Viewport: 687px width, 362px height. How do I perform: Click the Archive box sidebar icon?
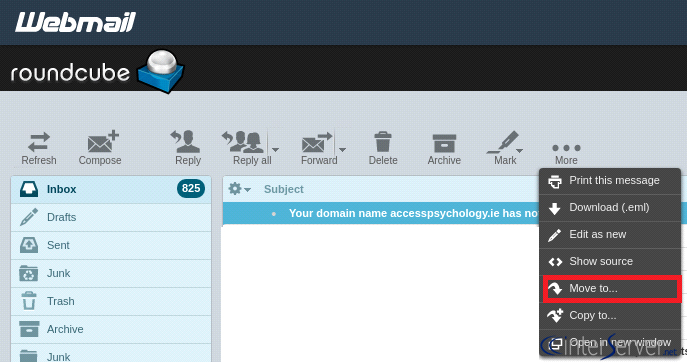point(29,329)
